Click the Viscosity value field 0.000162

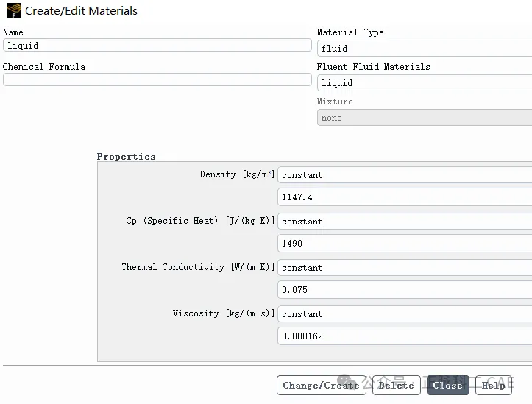pyautogui.click(x=405, y=336)
